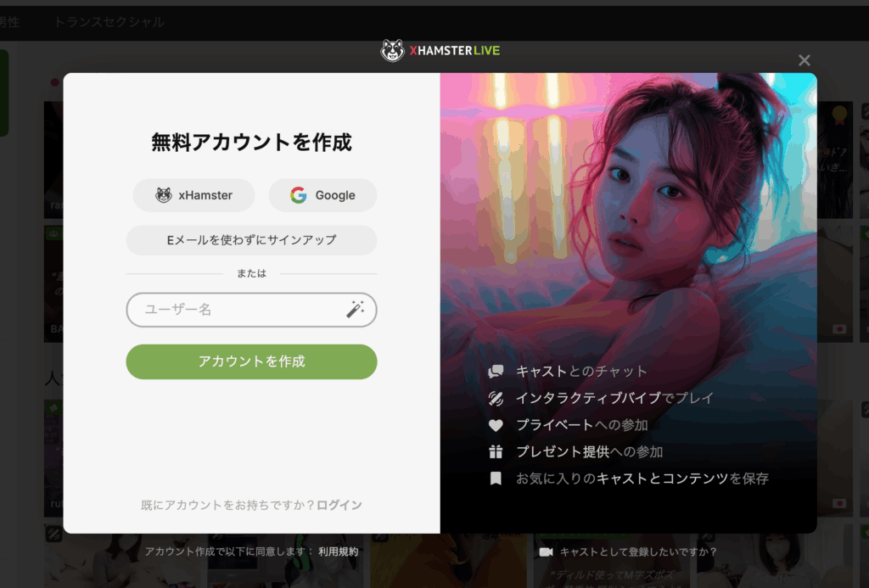
Task: Select the トランスセクシャル tab in the background
Action: tap(109, 22)
